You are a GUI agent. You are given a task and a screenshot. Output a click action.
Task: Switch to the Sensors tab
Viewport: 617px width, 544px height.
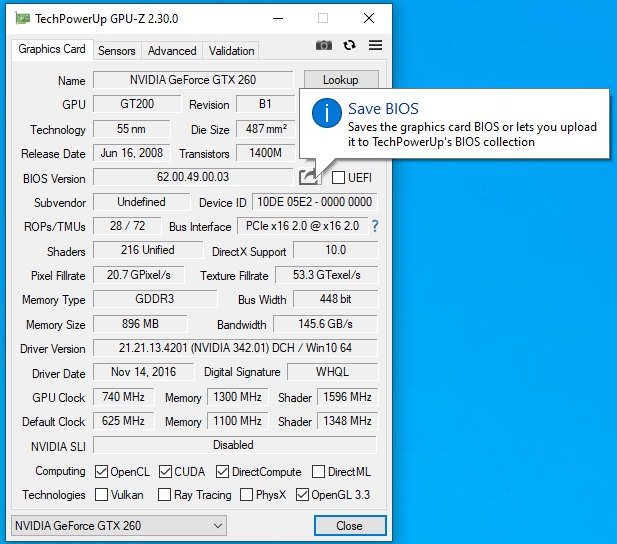(117, 51)
